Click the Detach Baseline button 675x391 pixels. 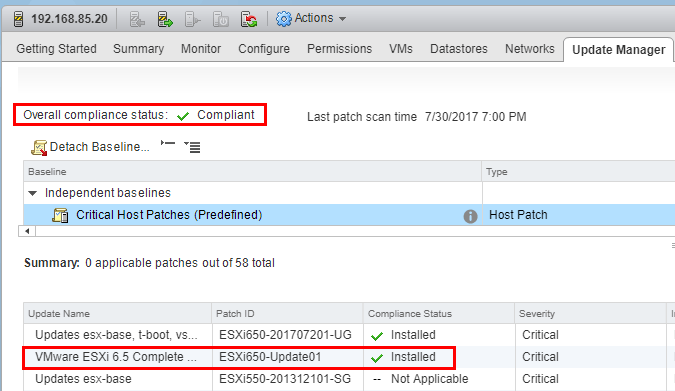[x=90, y=147]
